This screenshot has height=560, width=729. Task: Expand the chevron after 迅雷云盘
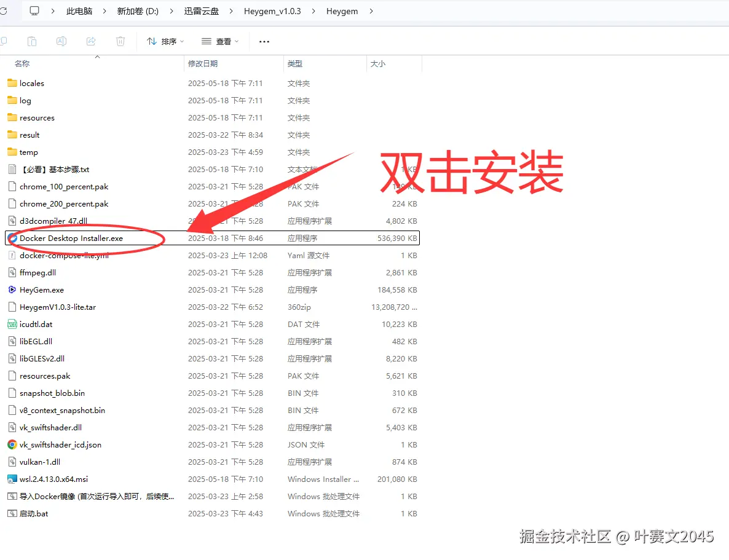pos(231,11)
